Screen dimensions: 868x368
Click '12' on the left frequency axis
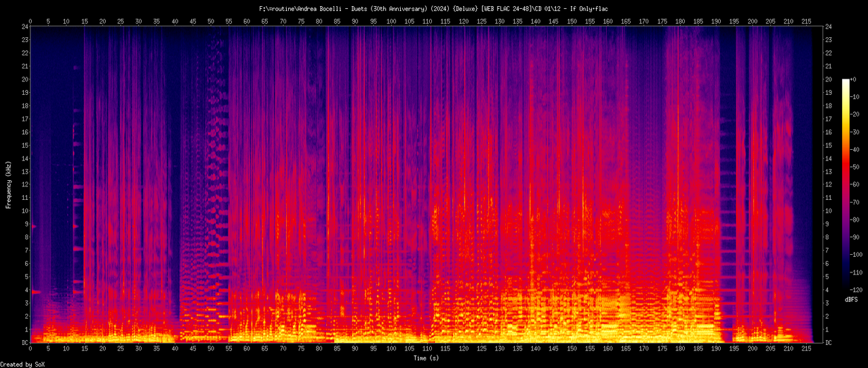coord(24,185)
